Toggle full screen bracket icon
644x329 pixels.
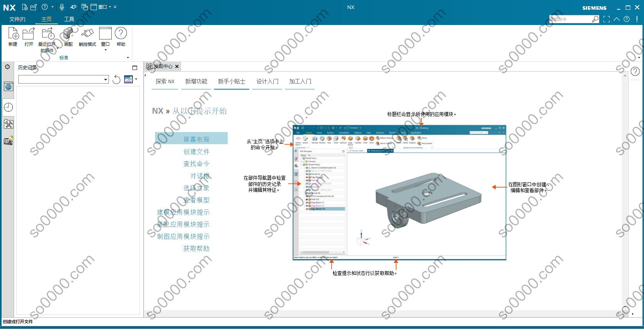607,19
